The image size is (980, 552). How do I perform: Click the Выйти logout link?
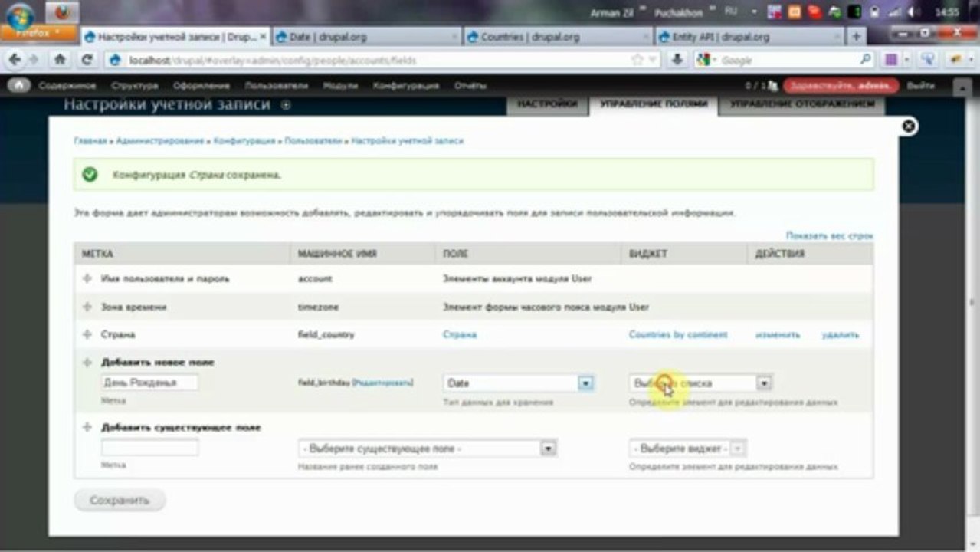coord(920,86)
